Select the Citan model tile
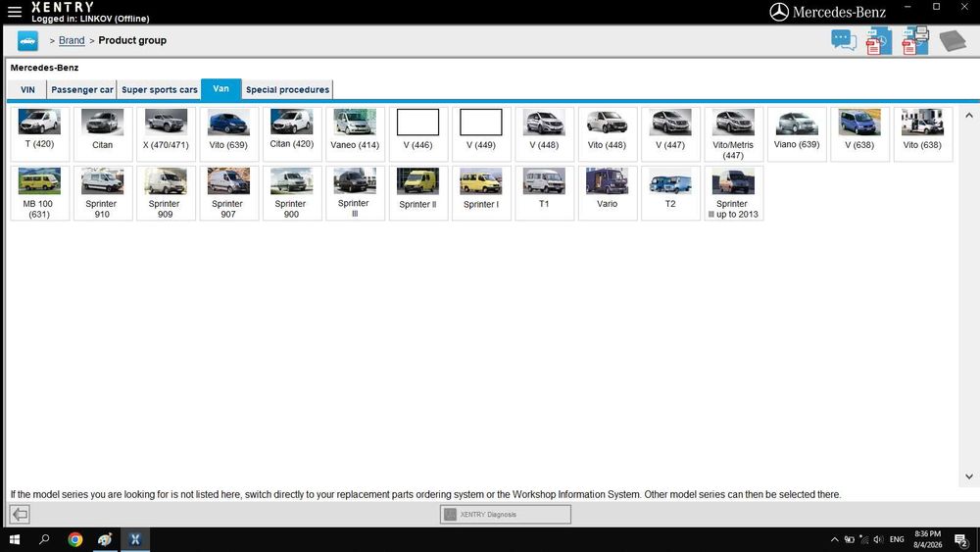Viewport: 980px width, 552px height. point(103,134)
